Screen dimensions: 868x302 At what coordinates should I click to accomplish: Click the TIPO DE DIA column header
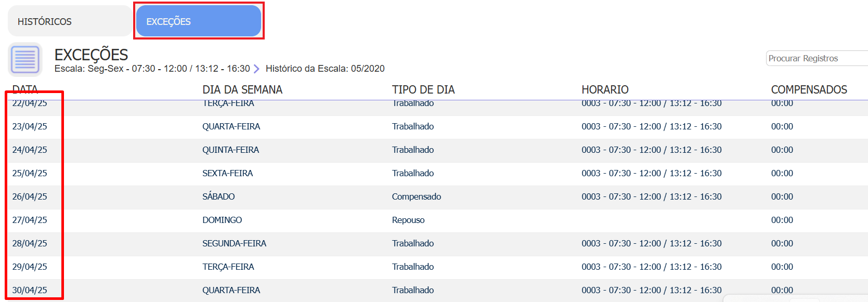tap(423, 89)
